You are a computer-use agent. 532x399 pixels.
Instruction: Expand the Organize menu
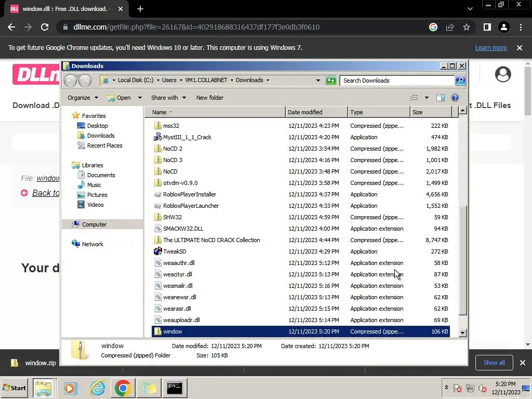[83, 98]
